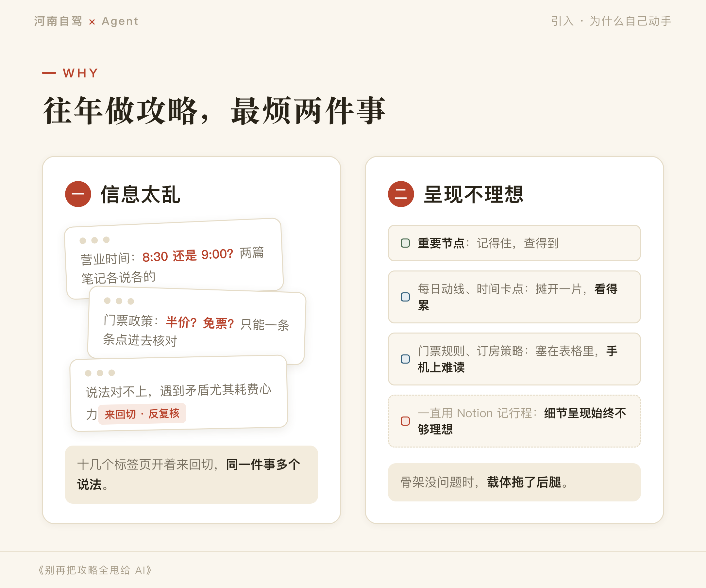
Task: Click the red text 半价? 免票?
Action: 200,323
